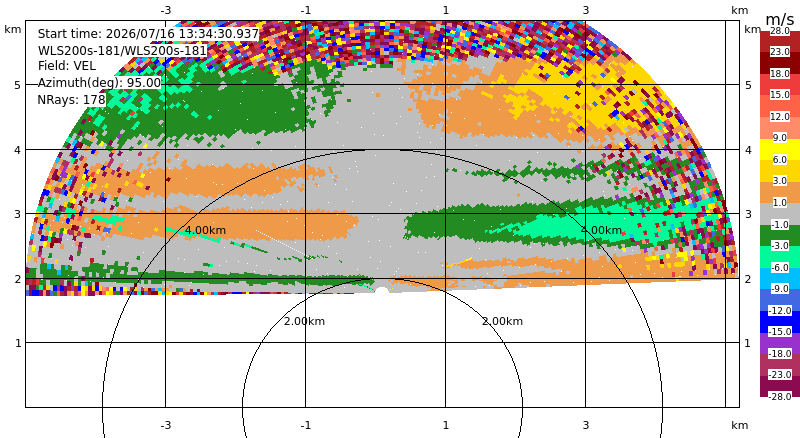Image resolution: width=800 pixels, height=438 pixels.
Task: Click the Azimuth(deg): 95.00 label
Action: [x=99, y=83]
